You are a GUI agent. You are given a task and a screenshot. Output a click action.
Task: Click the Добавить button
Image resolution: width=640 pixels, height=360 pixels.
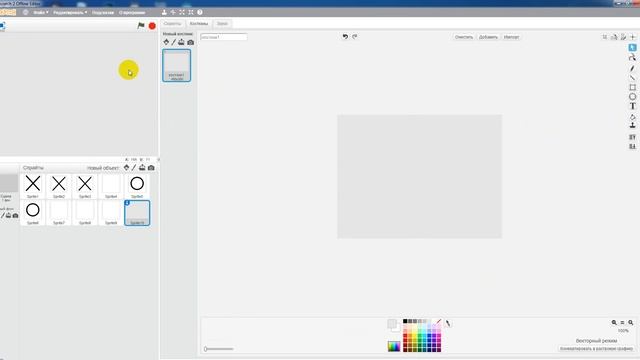(x=488, y=37)
